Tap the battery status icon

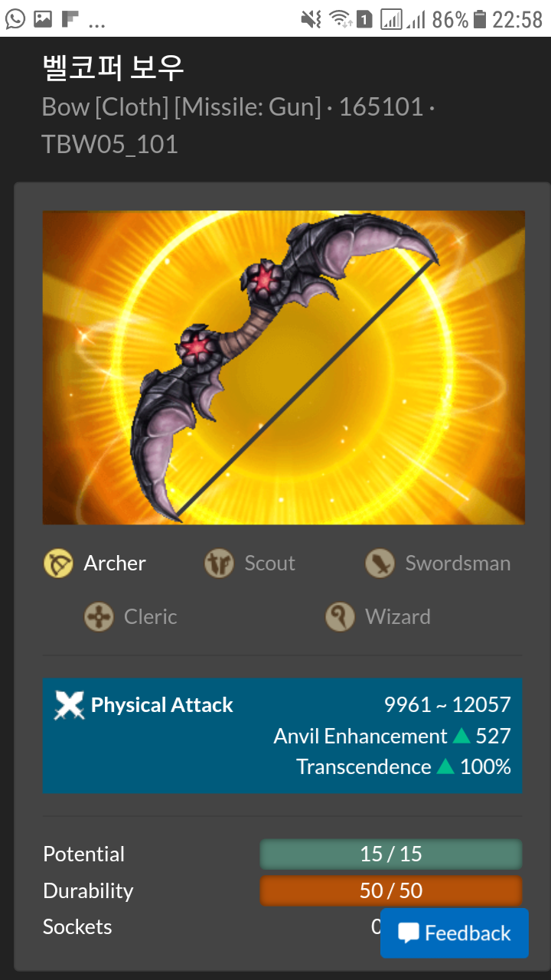pos(480,19)
